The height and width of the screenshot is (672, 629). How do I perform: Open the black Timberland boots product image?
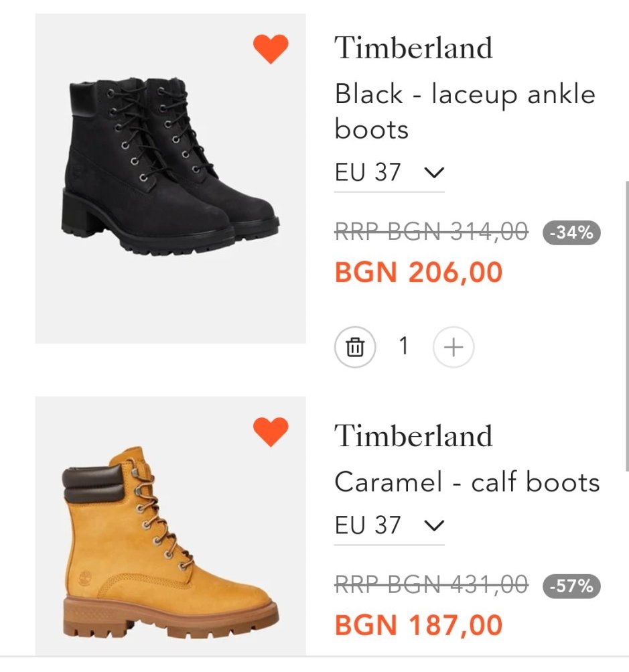(x=171, y=178)
